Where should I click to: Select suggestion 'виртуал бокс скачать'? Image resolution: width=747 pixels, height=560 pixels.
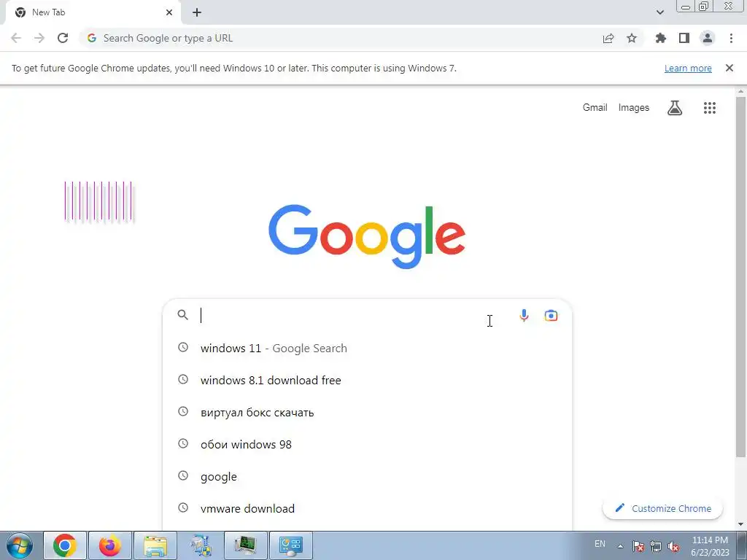[x=368, y=413]
